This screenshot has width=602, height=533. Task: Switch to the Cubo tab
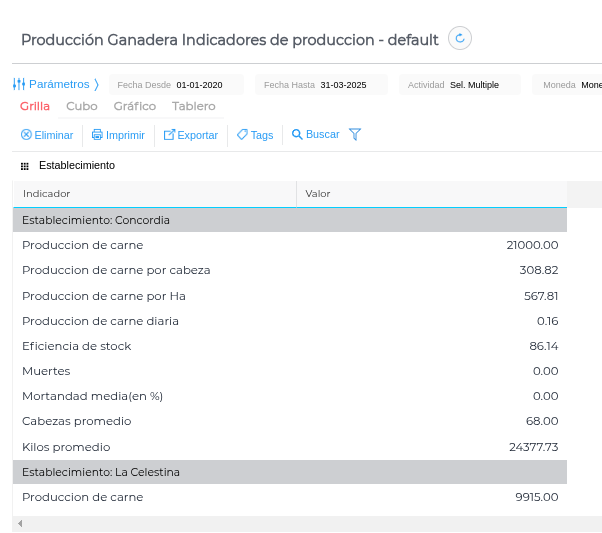(x=82, y=106)
